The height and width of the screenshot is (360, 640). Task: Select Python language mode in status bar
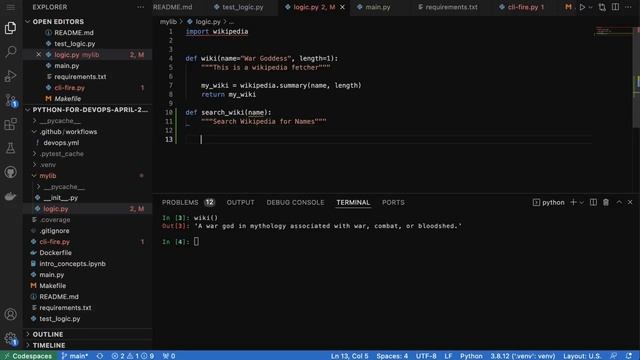tap(471, 356)
